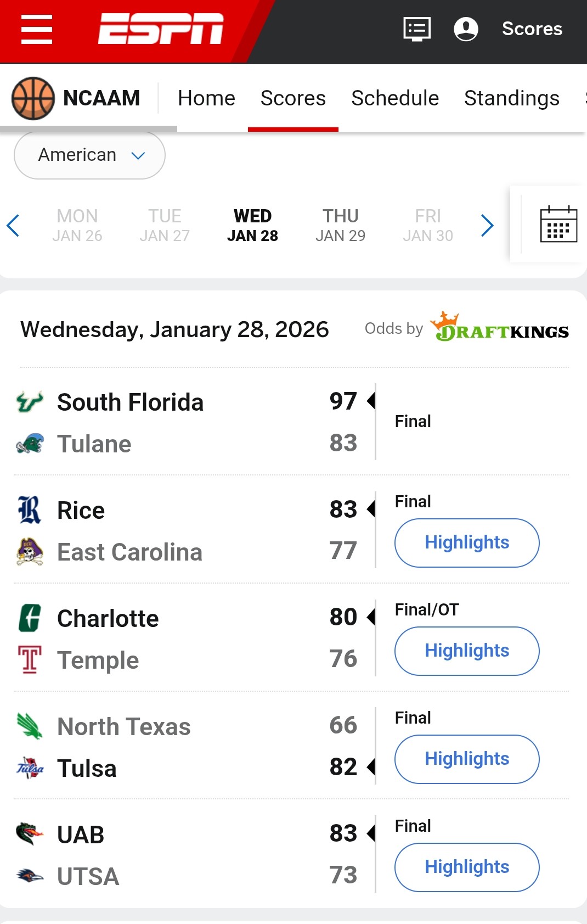Open the user profile icon
Screen dimensions: 587x924
pos(466,29)
